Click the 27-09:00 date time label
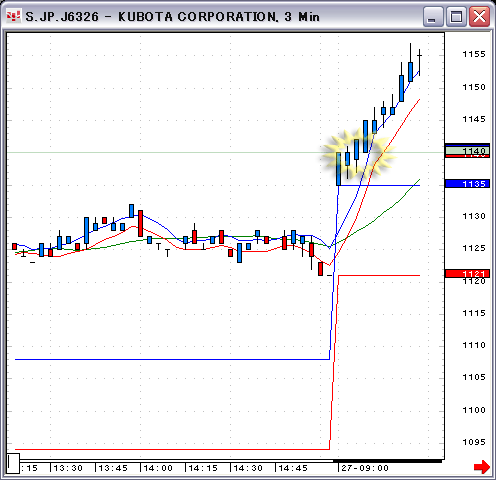 [x=365, y=468]
